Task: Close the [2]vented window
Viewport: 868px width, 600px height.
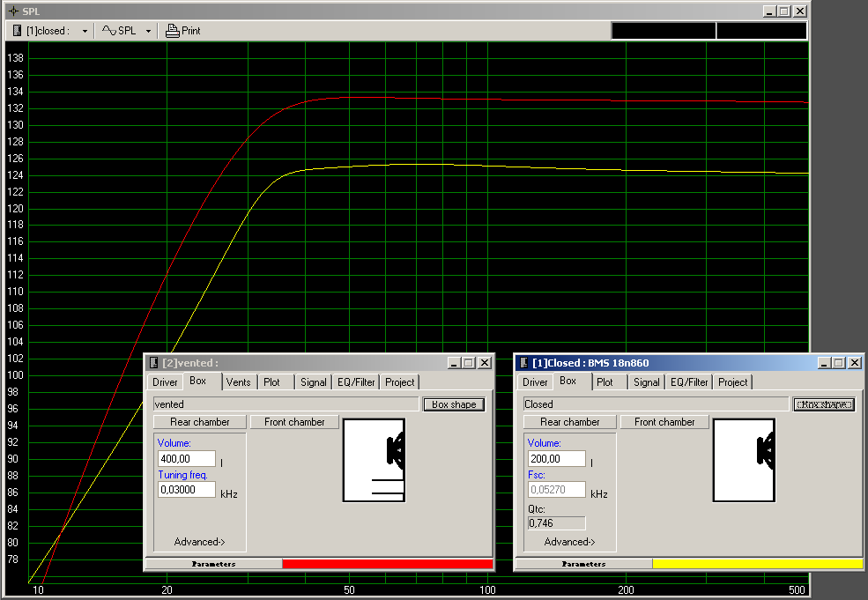Action: click(x=485, y=363)
